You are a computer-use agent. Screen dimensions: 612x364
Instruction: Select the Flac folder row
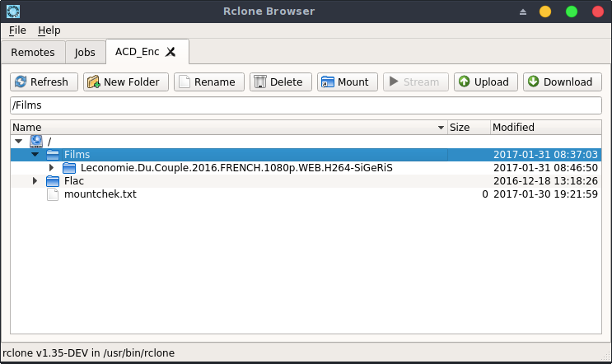pyautogui.click(x=306, y=181)
